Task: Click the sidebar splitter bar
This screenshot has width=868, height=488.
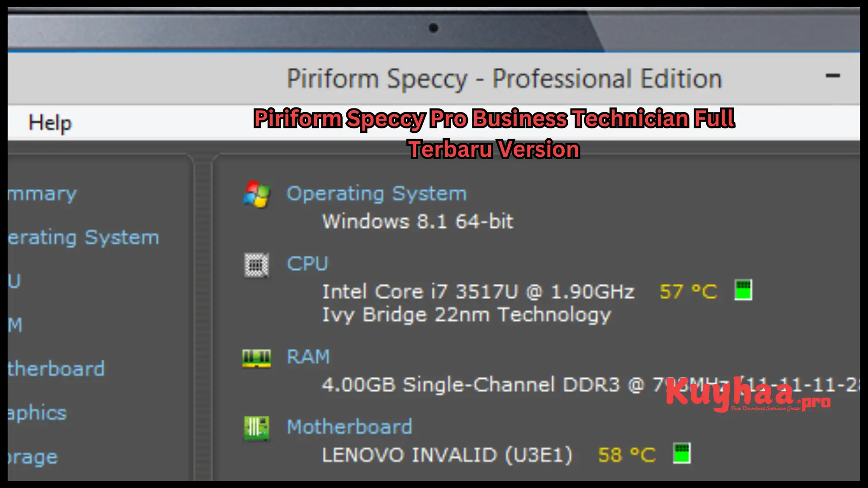Action: click(203, 319)
